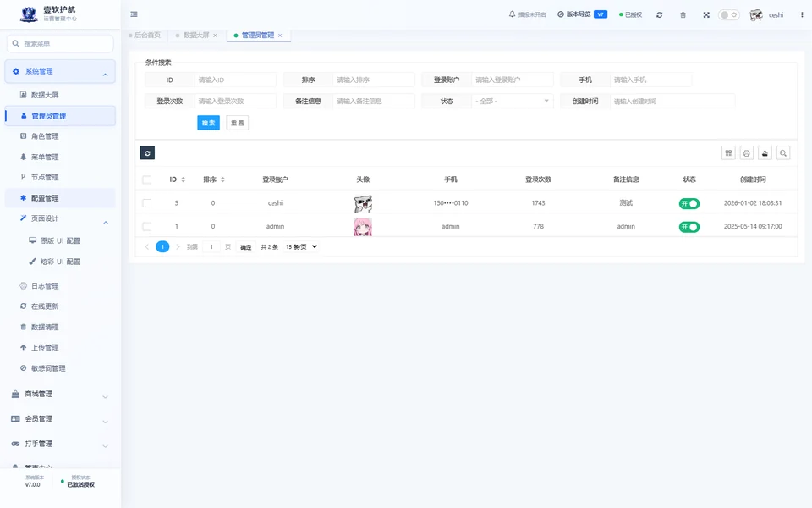Viewport: 812px width, 508px height.
Task: Toggle fullscreen with the expand icon
Action: (x=706, y=15)
